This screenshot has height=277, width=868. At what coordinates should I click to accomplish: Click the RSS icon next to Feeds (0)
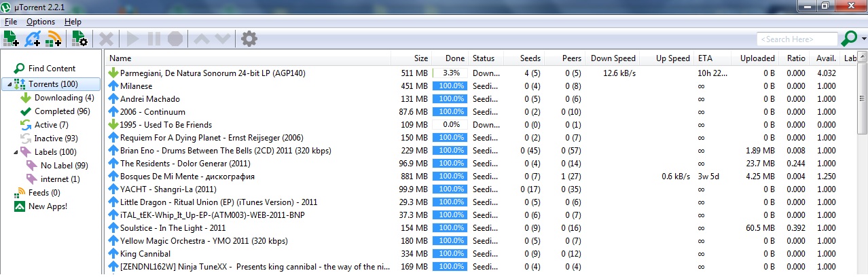[20, 193]
